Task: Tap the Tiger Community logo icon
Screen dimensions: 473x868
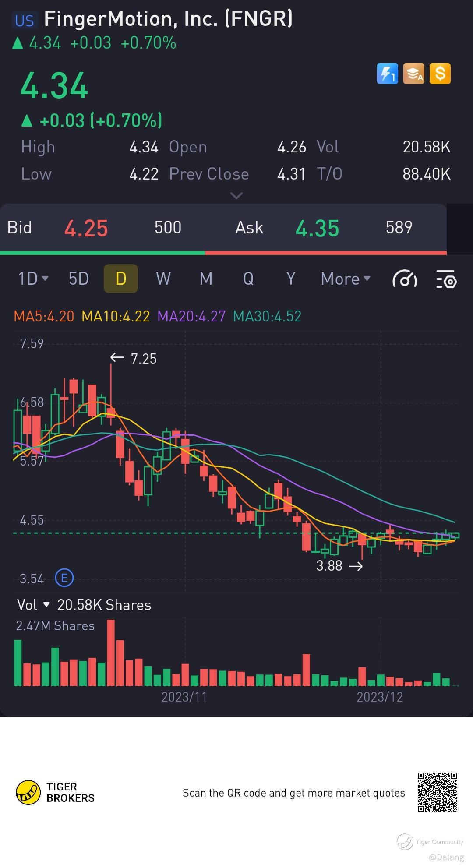Action: tap(405, 842)
